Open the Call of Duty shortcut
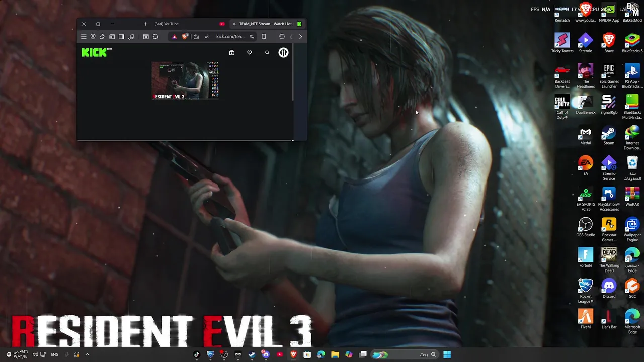The width and height of the screenshot is (644, 362). (562, 108)
